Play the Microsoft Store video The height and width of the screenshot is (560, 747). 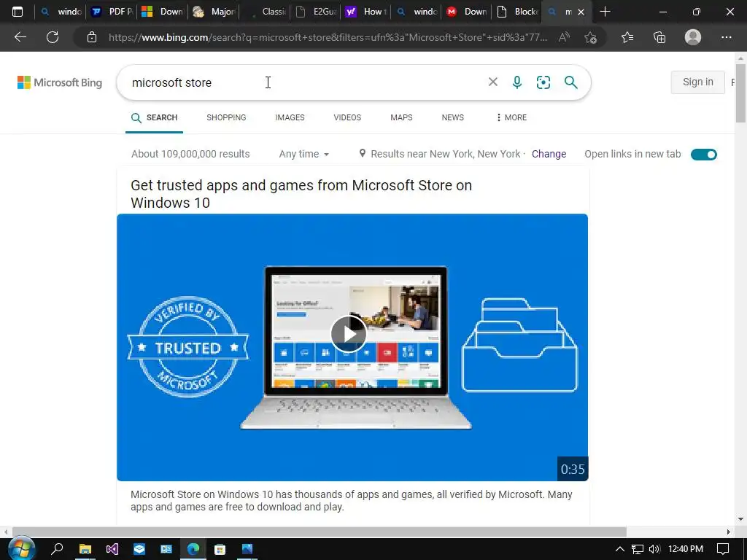[349, 334]
